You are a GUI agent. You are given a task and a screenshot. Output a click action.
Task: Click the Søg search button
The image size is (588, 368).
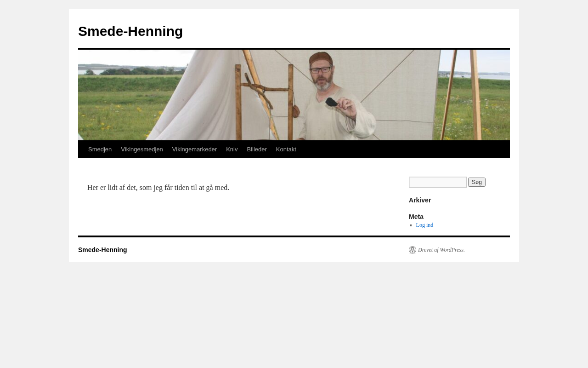click(477, 182)
